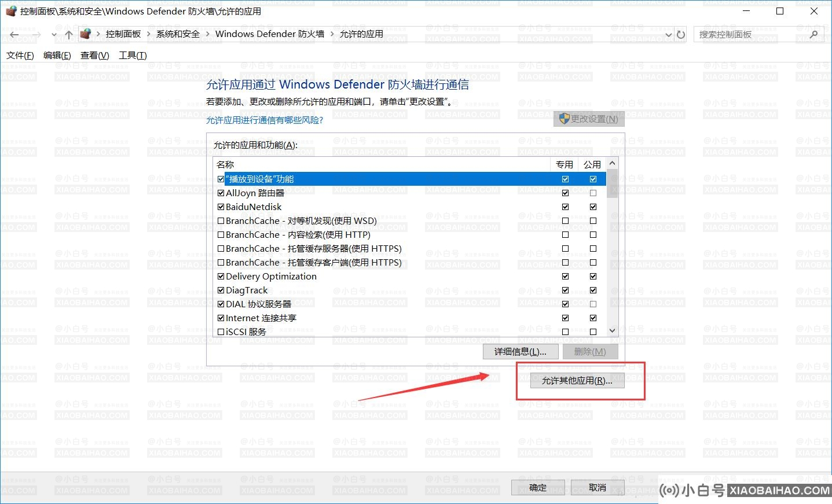Click the Control Panel address bar icon
The width and height of the screenshot is (832, 504).
(86, 34)
